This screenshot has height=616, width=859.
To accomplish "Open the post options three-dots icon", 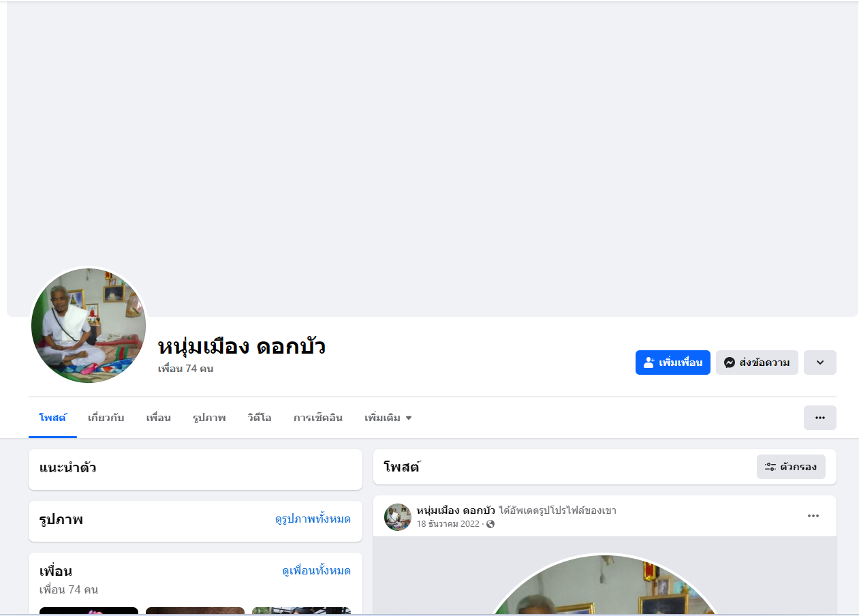I will (813, 516).
